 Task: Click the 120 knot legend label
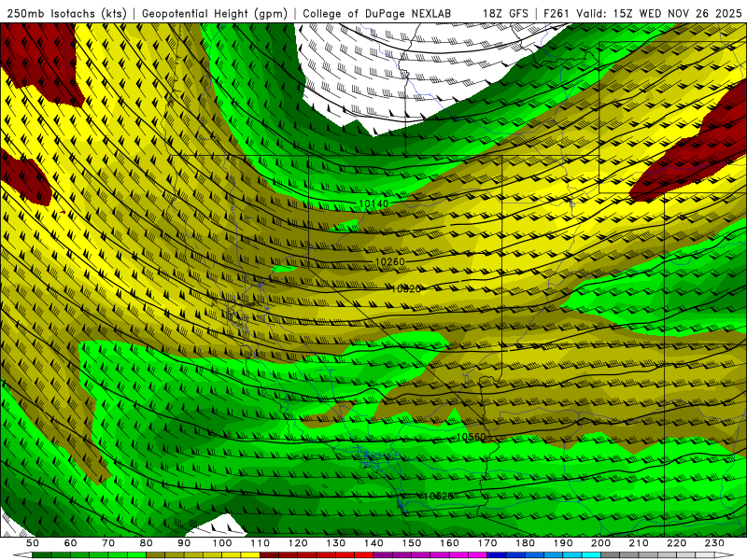[298, 543]
